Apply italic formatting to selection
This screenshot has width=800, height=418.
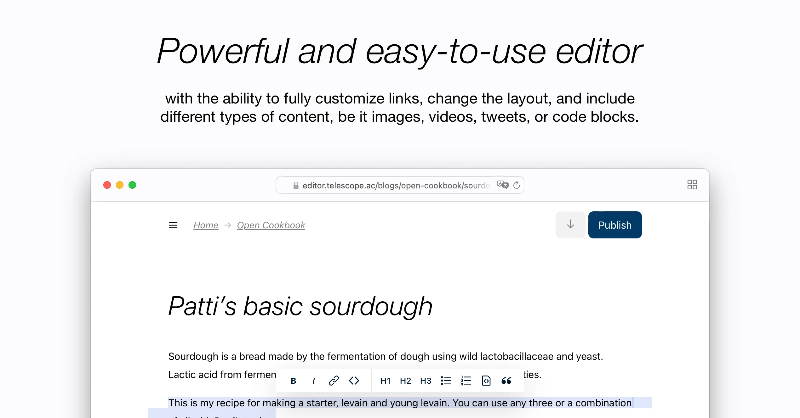tap(313, 381)
